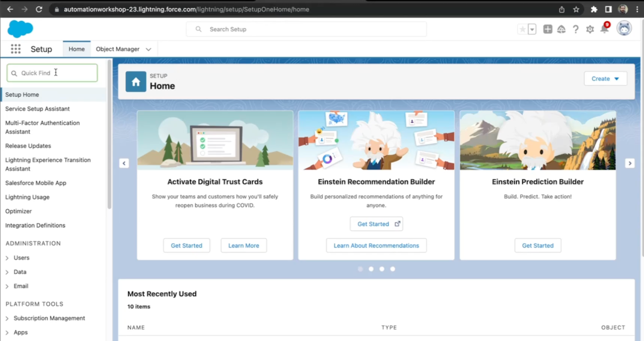Screen dimensions: 644x341
Task: Open the Object Manager tab dropdown chevron
Action: (148, 49)
